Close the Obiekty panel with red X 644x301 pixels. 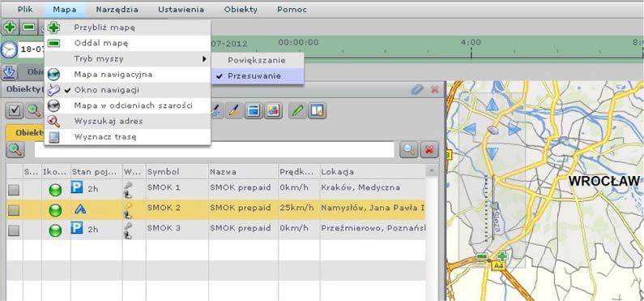point(434,89)
